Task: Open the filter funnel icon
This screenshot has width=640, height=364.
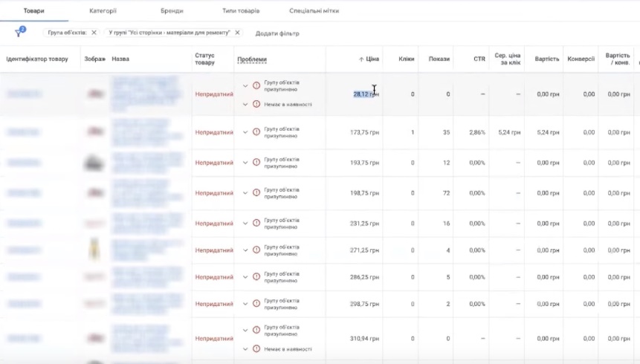Action: click(x=19, y=33)
